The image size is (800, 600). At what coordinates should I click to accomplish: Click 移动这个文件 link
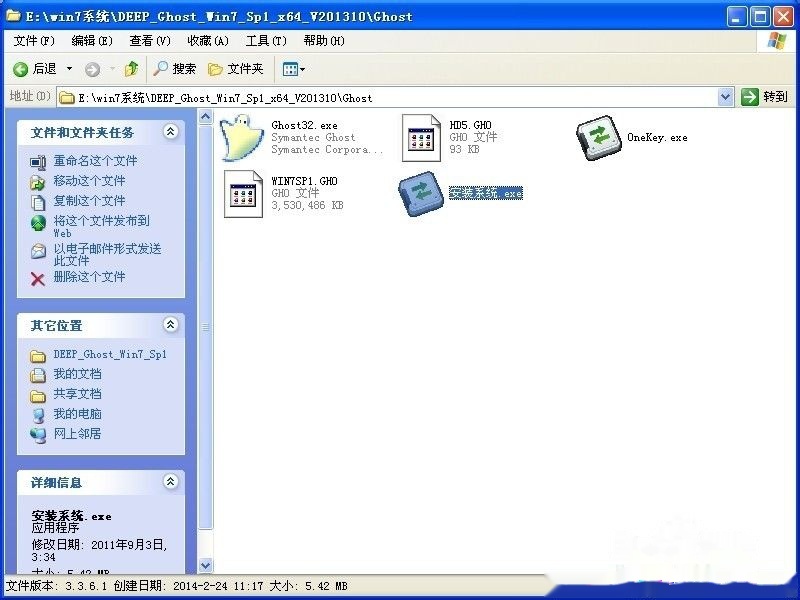pos(89,181)
